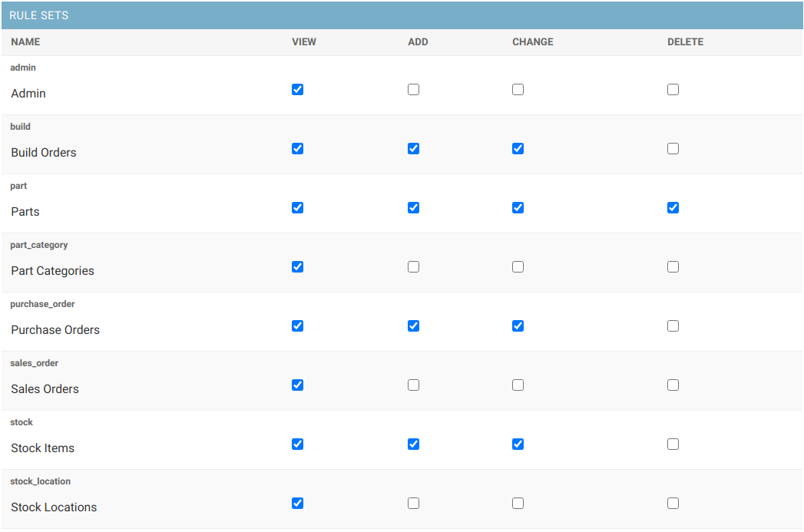Image resolution: width=804 pixels, height=532 pixels.
Task: Uncheck Add permission for Build Orders
Action: point(414,149)
